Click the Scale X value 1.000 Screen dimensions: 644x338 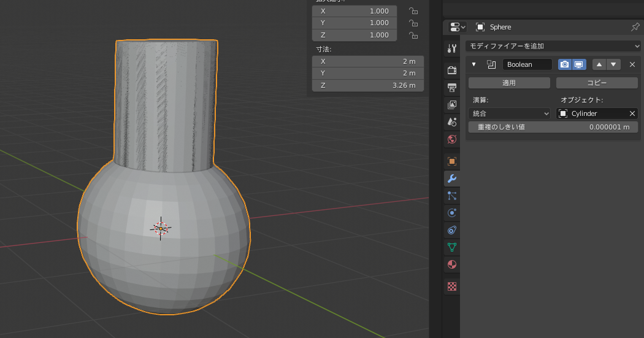[355, 11]
